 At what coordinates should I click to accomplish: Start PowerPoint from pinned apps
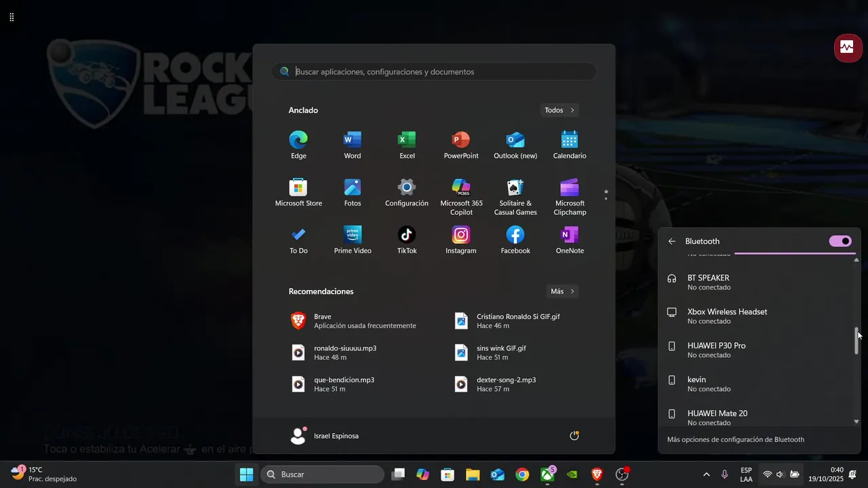tap(461, 145)
